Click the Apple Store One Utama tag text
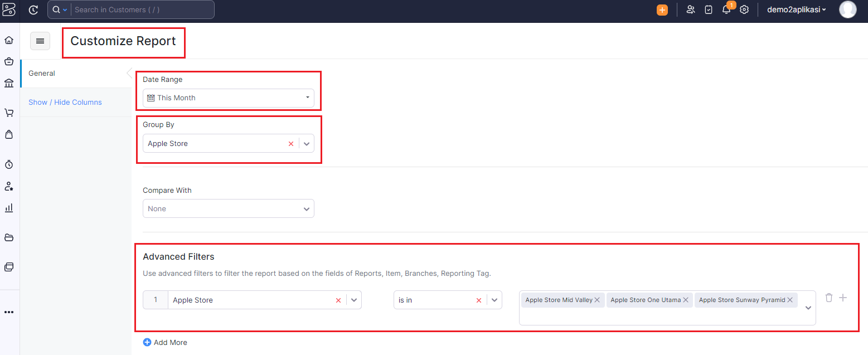Image resolution: width=868 pixels, height=355 pixels. tap(646, 300)
